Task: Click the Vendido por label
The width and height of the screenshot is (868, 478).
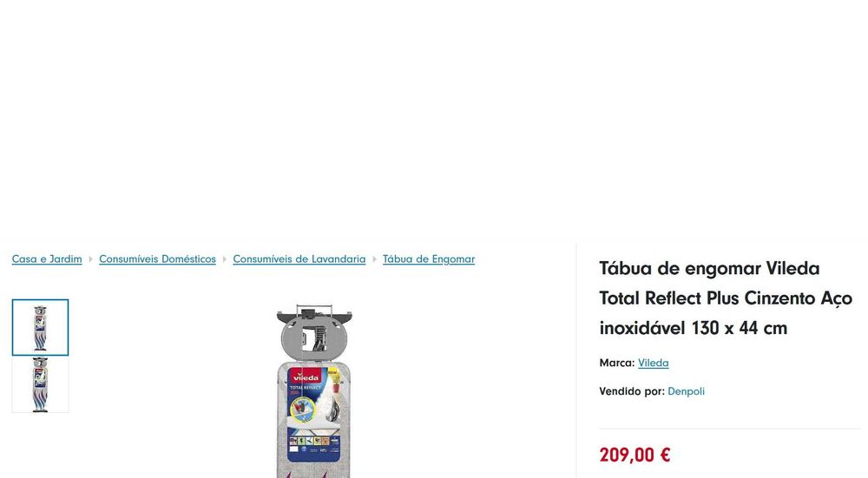Action: pyautogui.click(x=632, y=391)
